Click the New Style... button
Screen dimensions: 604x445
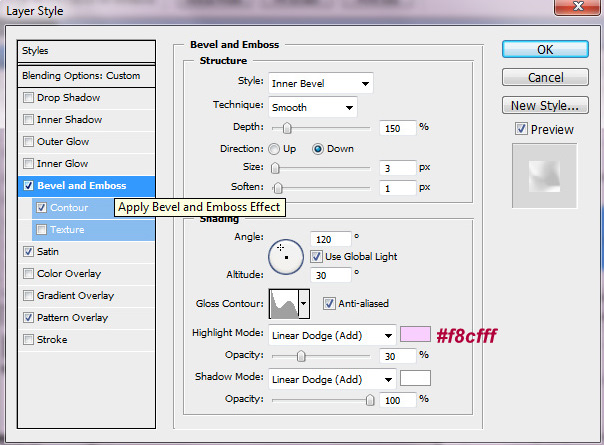tap(543, 105)
